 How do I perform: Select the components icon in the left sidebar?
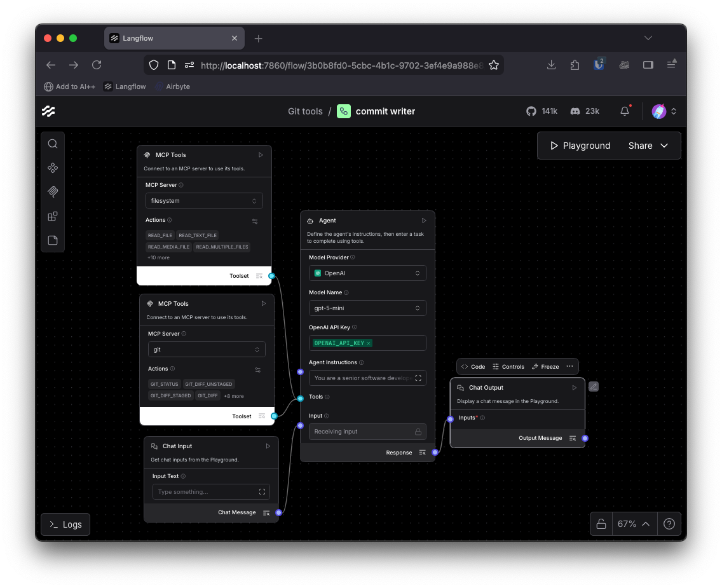[53, 167]
